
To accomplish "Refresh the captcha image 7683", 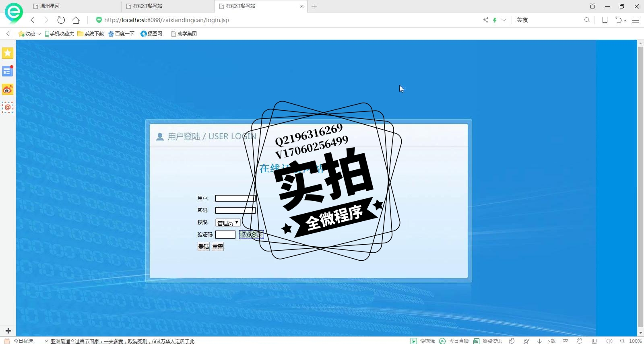I will 251,235.
